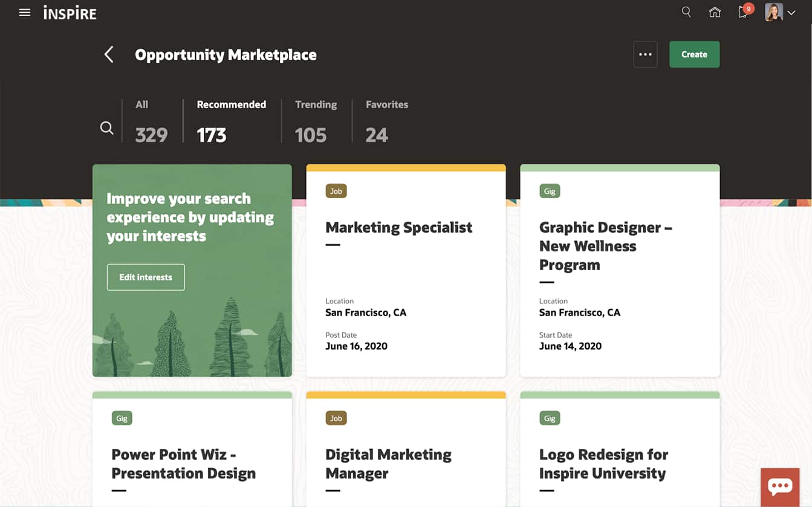Open notifications from the bell icon
Image resolution: width=812 pixels, height=507 pixels.
(742, 12)
